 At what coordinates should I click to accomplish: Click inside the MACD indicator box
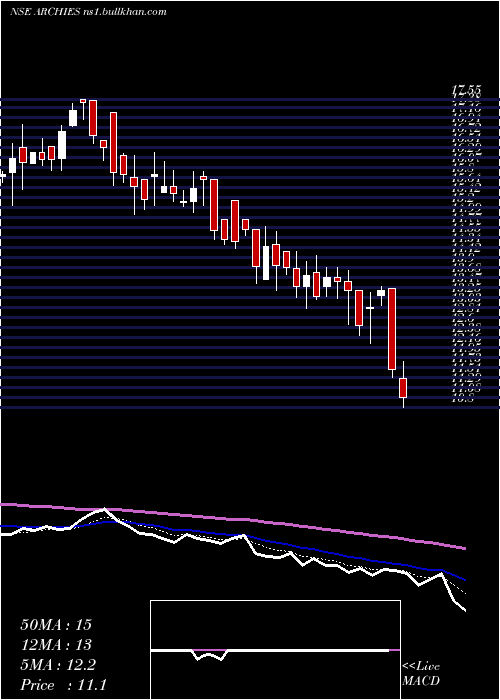pos(275,650)
